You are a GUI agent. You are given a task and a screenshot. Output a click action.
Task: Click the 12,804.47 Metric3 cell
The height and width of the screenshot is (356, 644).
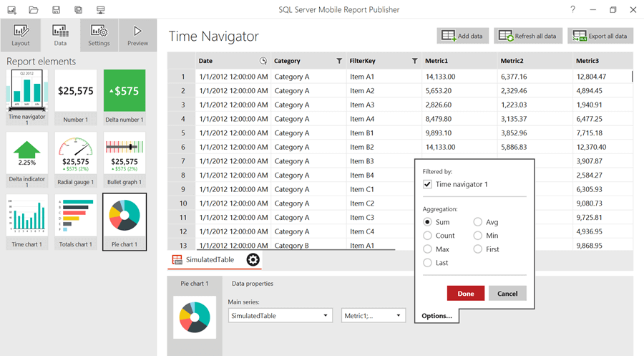point(602,77)
